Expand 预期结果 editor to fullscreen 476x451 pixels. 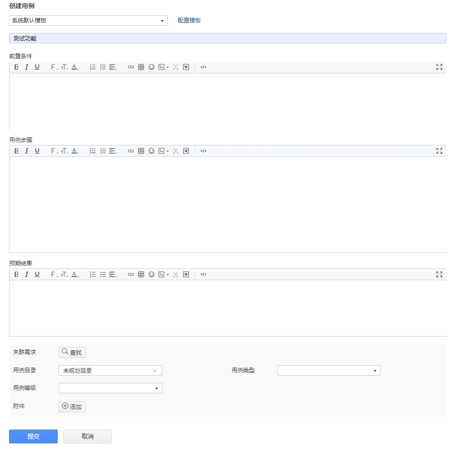(x=439, y=274)
